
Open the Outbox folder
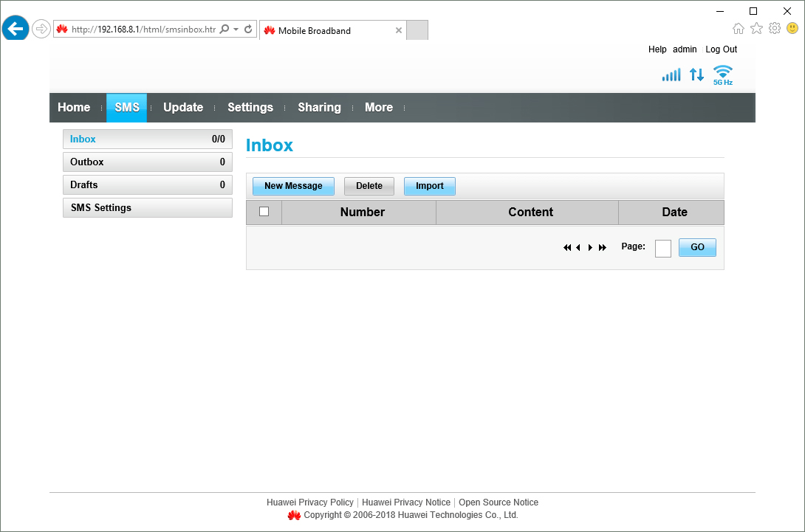(147, 162)
